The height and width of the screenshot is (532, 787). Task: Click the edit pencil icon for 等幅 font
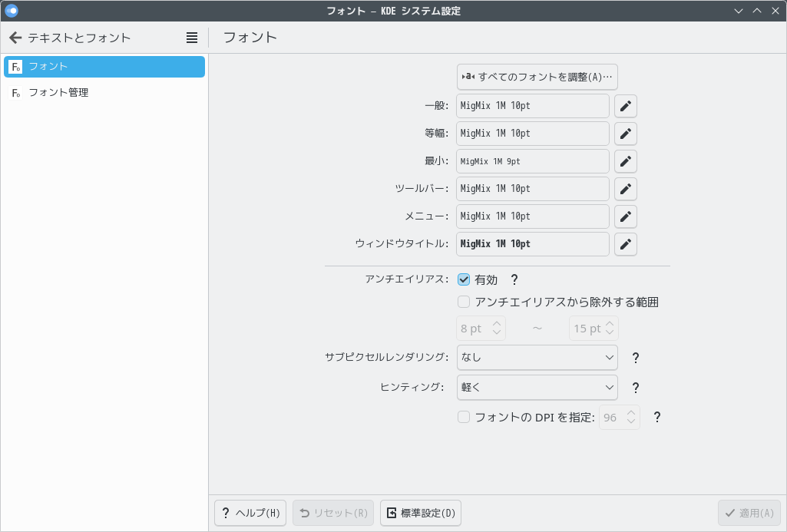(x=626, y=134)
